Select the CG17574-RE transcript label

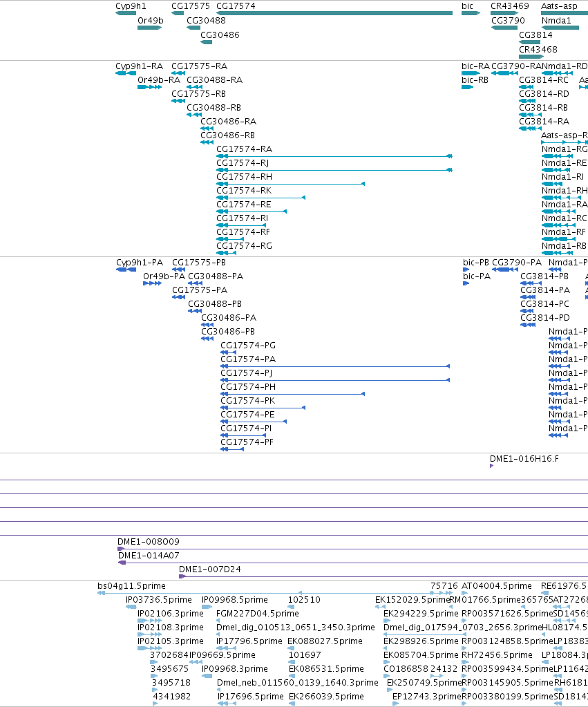tap(244, 205)
